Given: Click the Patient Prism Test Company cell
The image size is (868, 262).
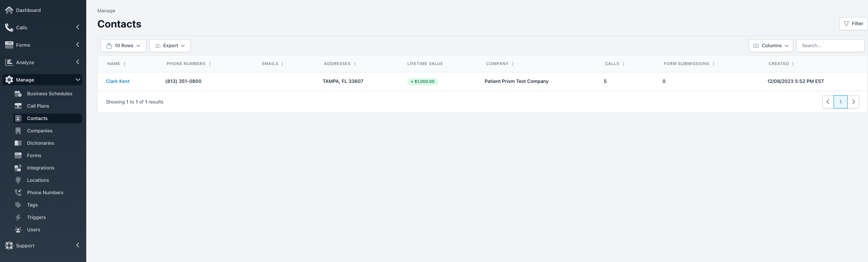Looking at the screenshot, I should 517,82.
